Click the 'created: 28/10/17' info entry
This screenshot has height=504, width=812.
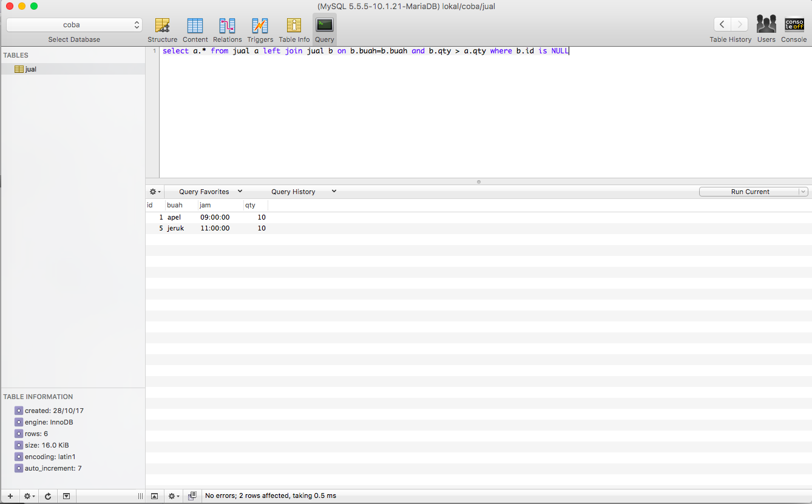[x=54, y=411]
